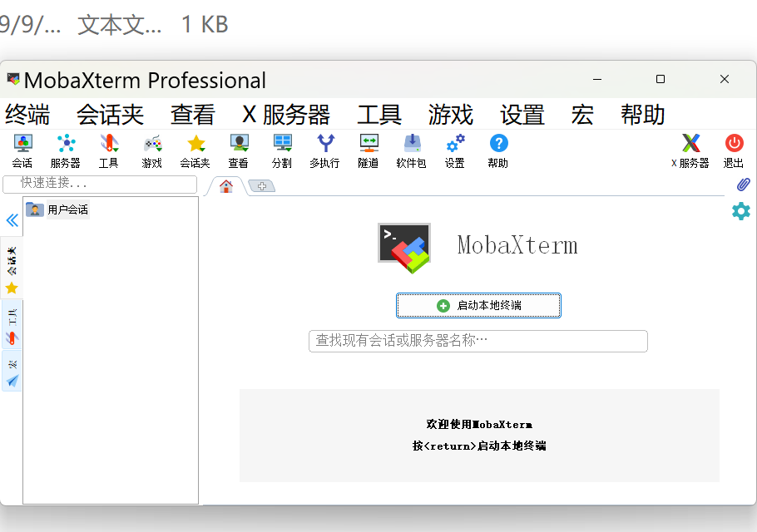Screen dimensions: 757x532
Task: Click the 帮助 question mark toolbar icon
Action: pos(498,151)
